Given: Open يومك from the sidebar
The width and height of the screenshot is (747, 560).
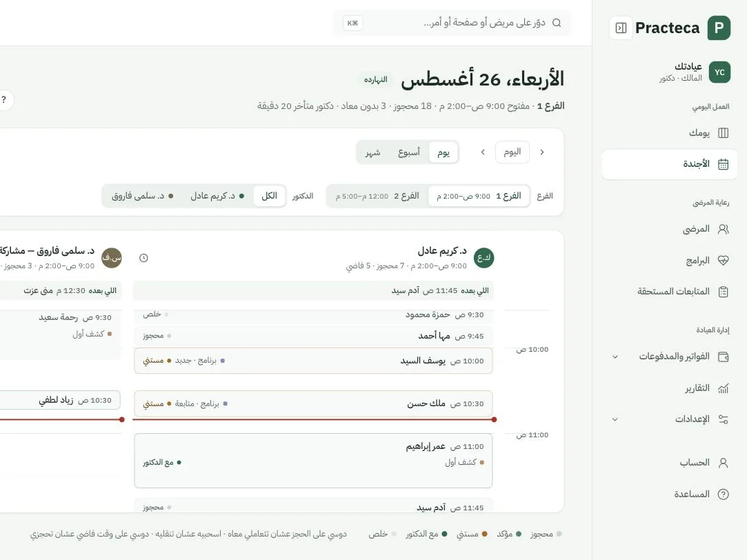Looking at the screenshot, I should pyautogui.click(x=669, y=133).
